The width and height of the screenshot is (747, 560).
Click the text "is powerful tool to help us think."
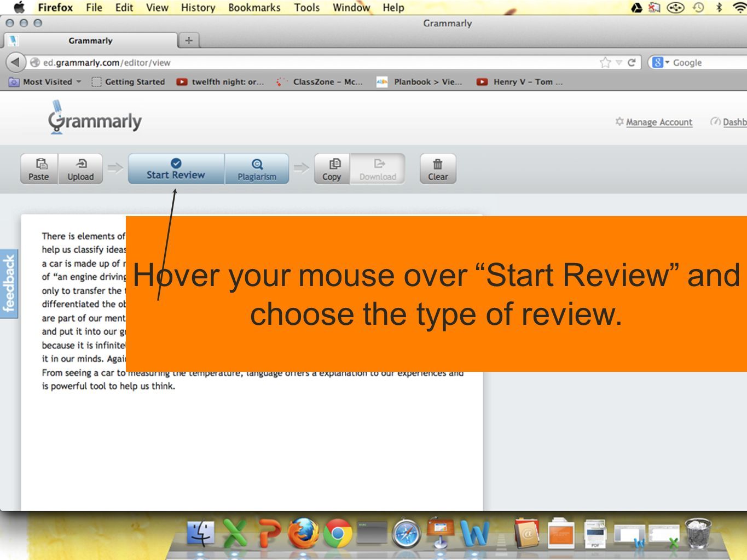click(108, 386)
